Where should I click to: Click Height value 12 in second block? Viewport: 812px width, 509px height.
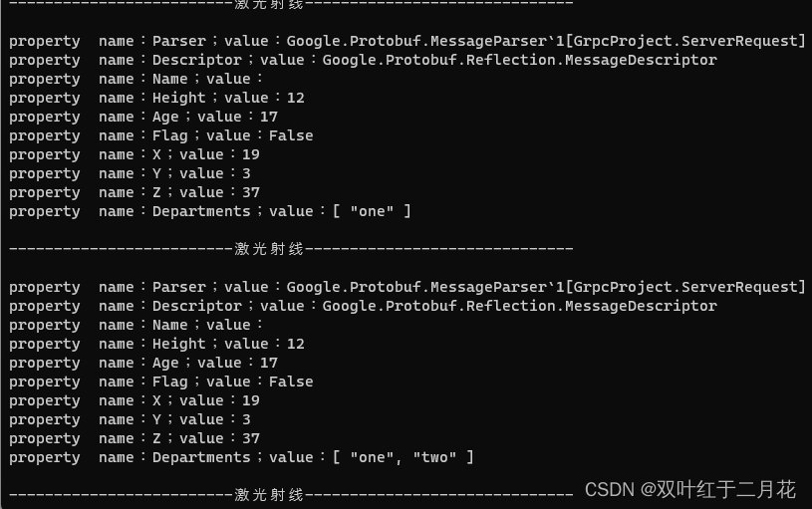coord(295,344)
